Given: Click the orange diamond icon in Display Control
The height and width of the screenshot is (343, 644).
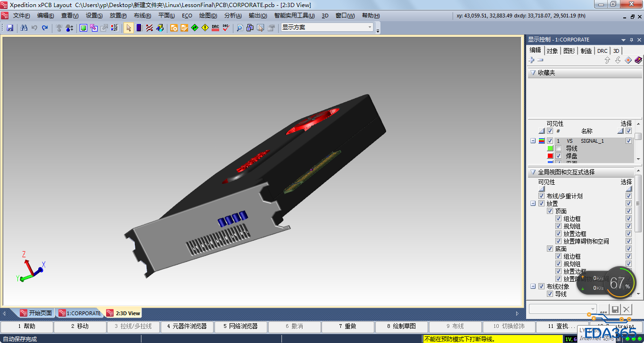Looking at the screenshot, I should pos(628,60).
